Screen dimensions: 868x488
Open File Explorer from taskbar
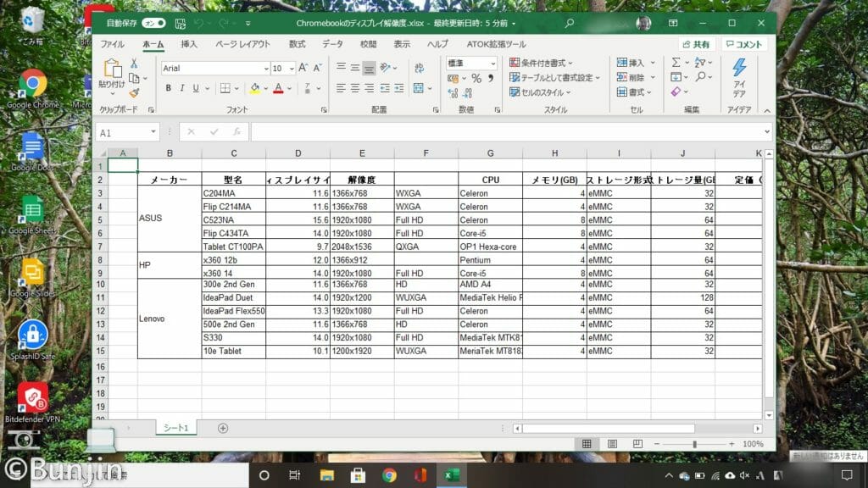click(326, 475)
